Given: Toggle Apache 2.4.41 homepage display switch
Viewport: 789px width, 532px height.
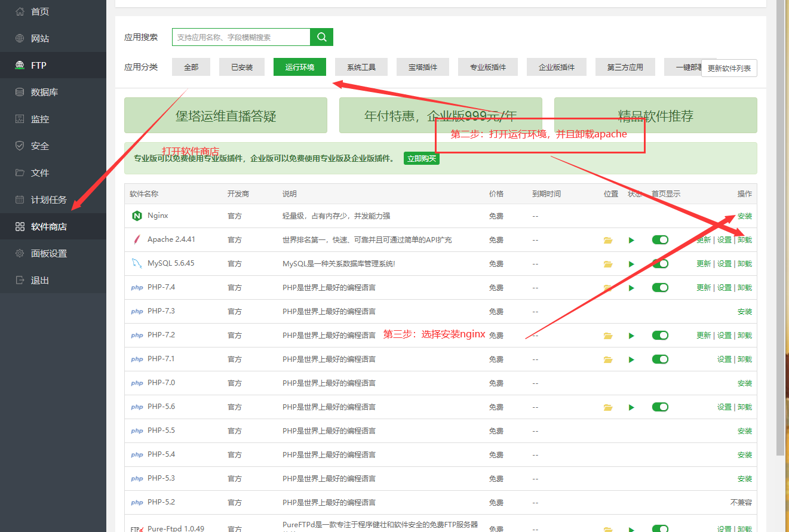Looking at the screenshot, I should (660, 240).
